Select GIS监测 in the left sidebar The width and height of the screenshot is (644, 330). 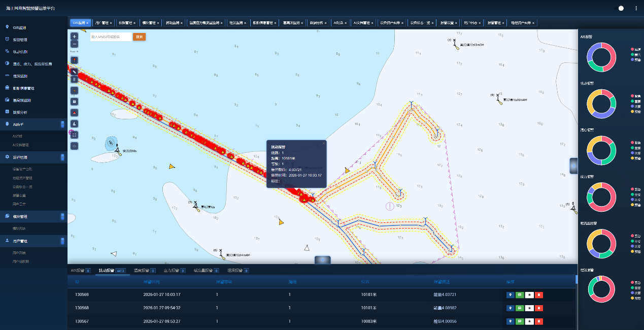[19, 27]
